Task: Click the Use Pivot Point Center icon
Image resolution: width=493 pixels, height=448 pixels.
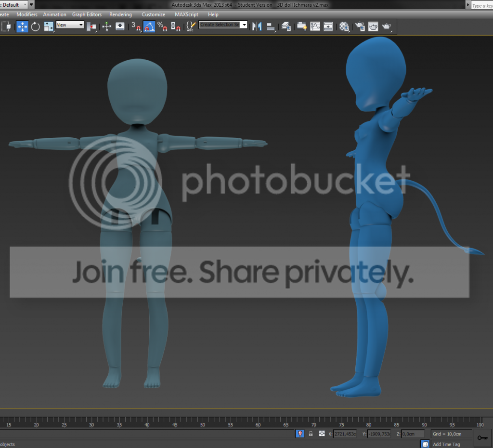Action: coord(91,27)
